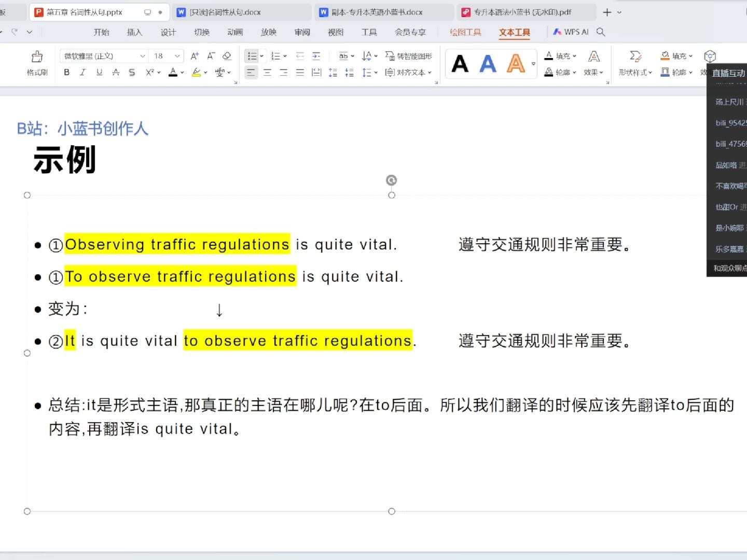The width and height of the screenshot is (747, 560).
Task: Toggle underline formatting
Action: (99, 73)
